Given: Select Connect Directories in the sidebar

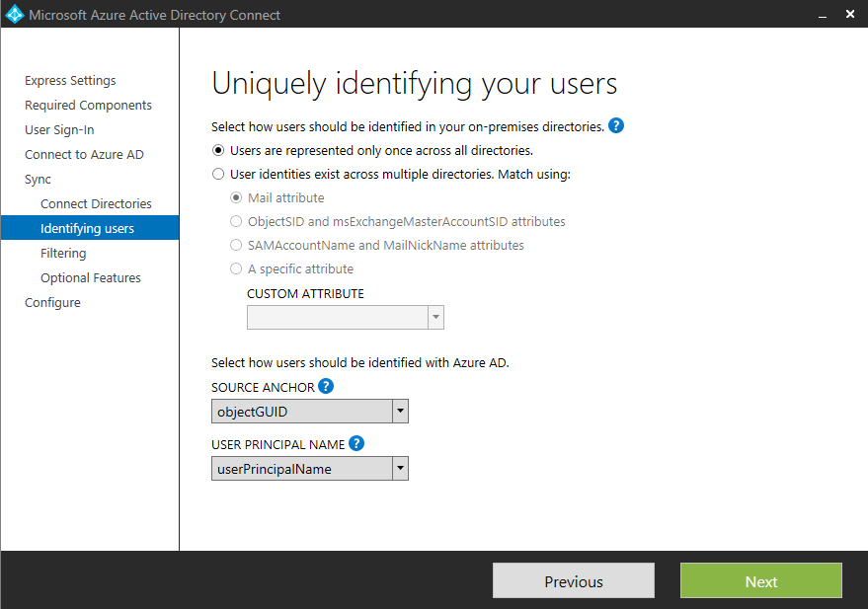Looking at the screenshot, I should pyautogui.click(x=96, y=204).
